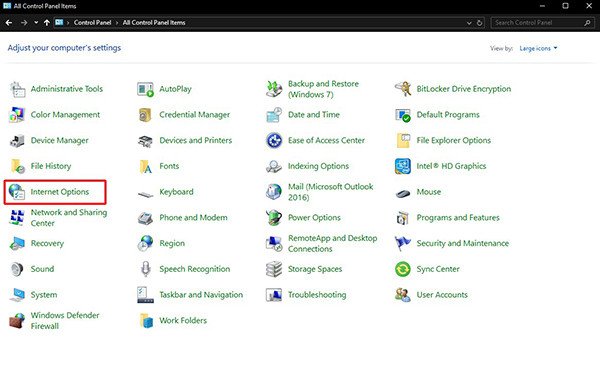Open the File History icon
The height and width of the screenshot is (368, 600).
pyautogui.click(x=17, y=166)
